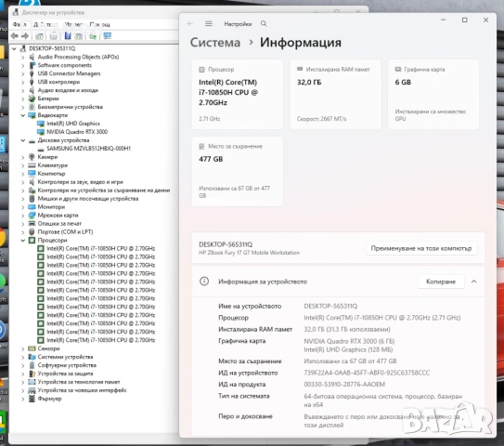Expand the USB Connector Managers node
The height and width of the screenshot is (446, 504).
[x=23, y=73]
